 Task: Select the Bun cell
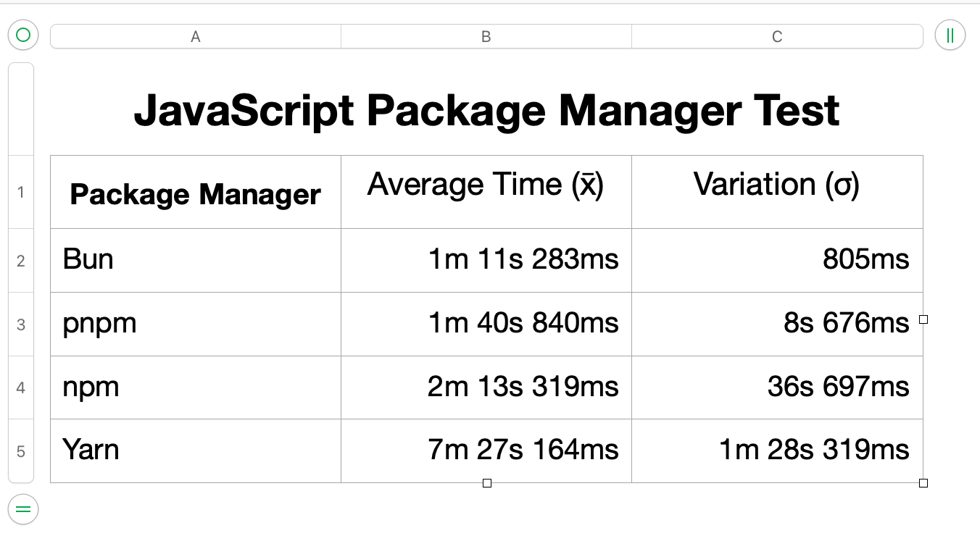click(x=195, y=260)
